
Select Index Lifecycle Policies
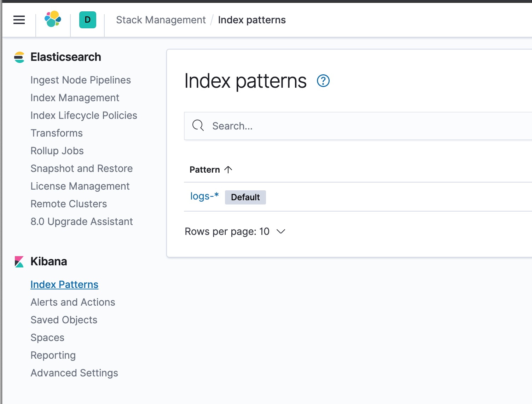coord(83,115)
